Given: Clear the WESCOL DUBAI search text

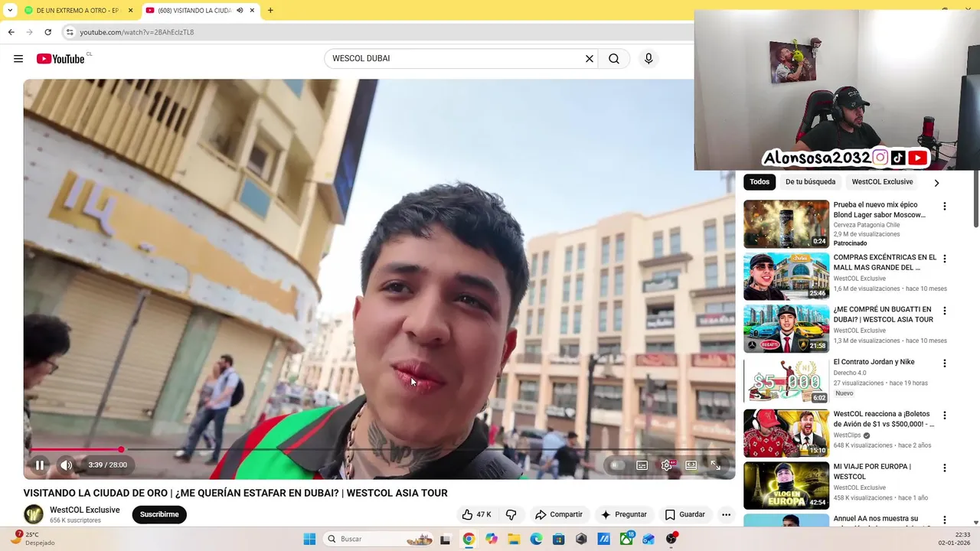Looking at the screenshot, I should pos(590,59).
